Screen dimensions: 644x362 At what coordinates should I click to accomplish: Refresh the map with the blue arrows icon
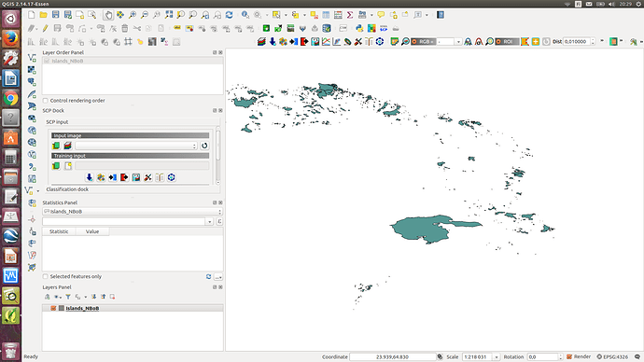230,15
